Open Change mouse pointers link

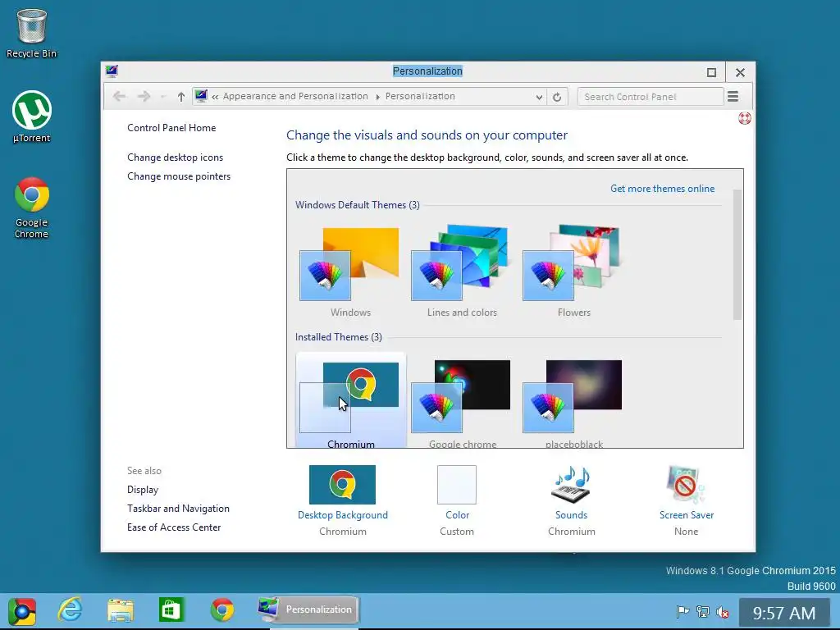[179, 176]
